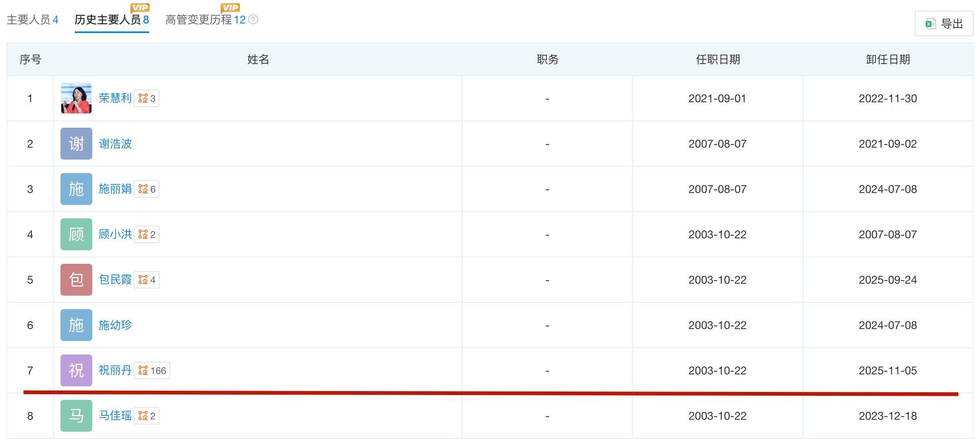Open 荣慧利's related companies badge
Screen dimensions: 980x444
(146, 98)
